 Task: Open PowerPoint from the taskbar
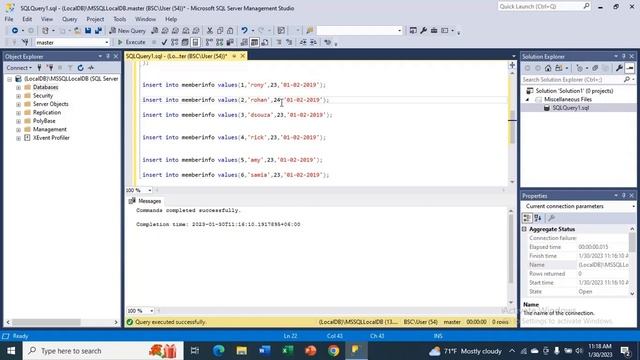311,351
